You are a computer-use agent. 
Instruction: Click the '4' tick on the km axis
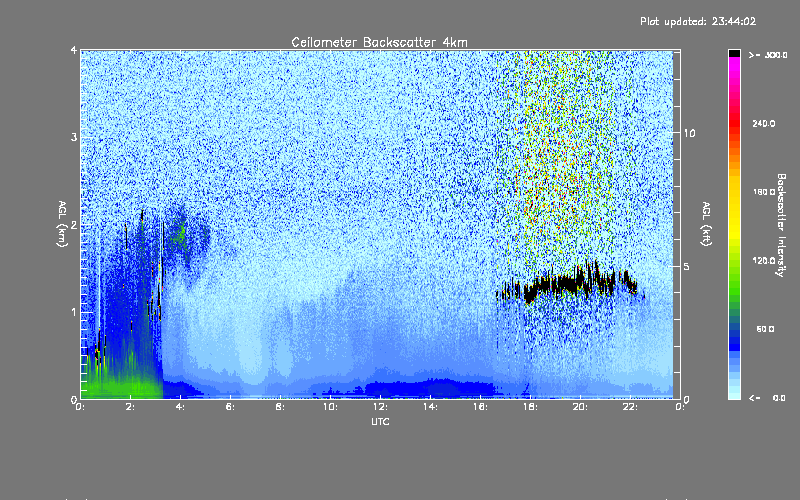click(74, 51)
